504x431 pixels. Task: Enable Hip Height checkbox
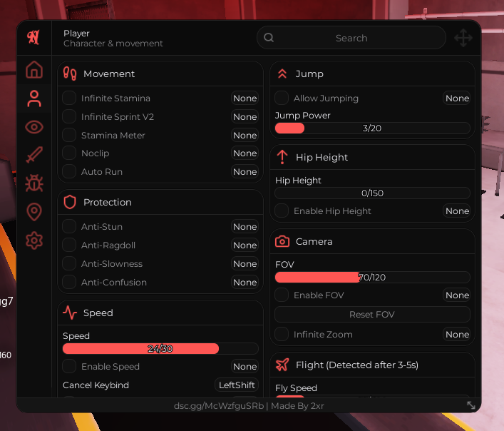point(282,211)
